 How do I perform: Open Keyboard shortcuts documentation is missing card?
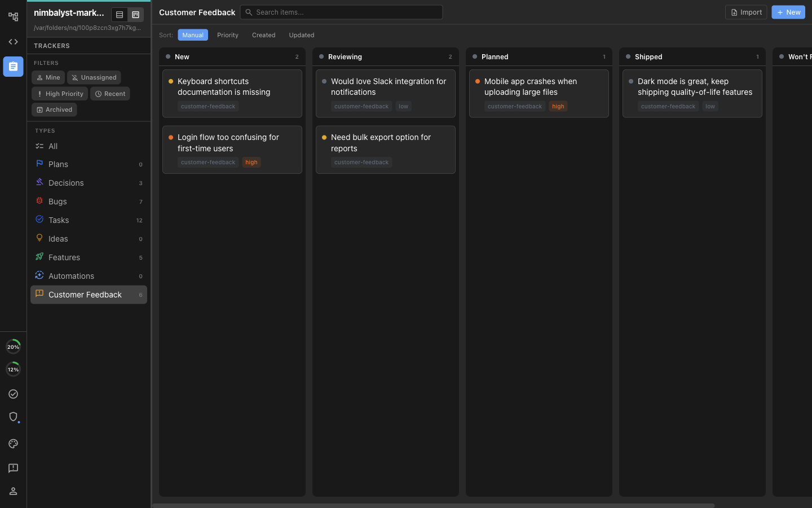(x=232, y=94)
